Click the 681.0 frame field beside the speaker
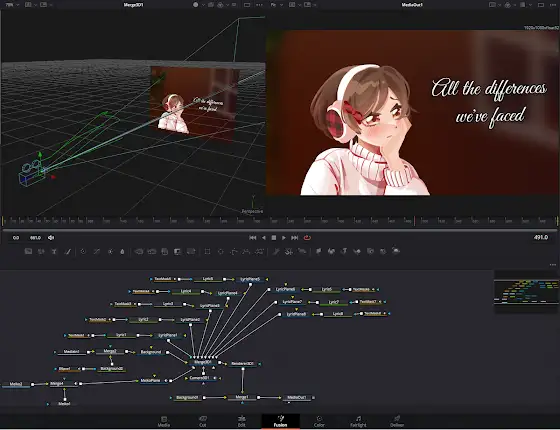 click(35, 238)
